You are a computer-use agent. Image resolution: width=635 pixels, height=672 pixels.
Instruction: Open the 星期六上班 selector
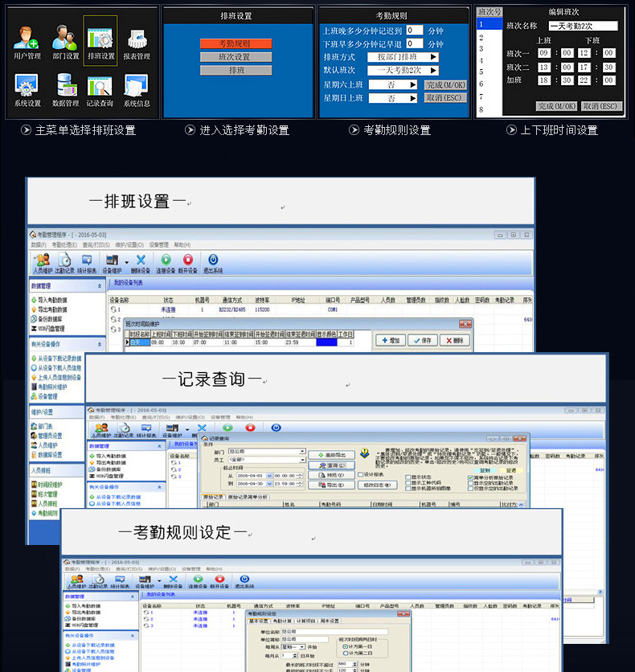coord(393,85)
